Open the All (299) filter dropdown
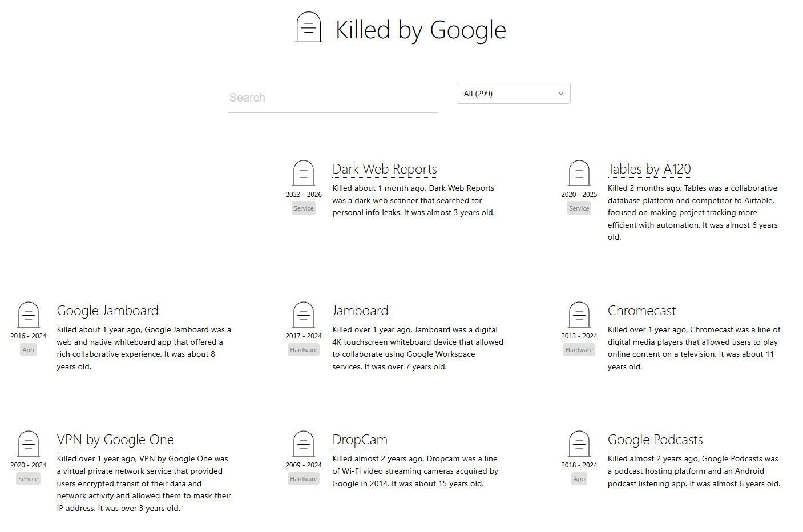The height and width of the screenshot is (532, 803). (x=514, y=94)
